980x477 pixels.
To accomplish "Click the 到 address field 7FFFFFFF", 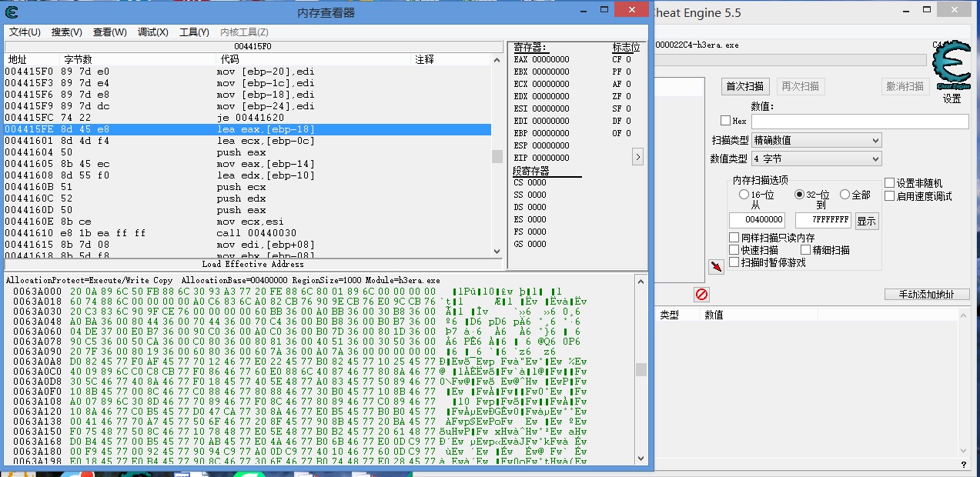I will pos(823,220).
